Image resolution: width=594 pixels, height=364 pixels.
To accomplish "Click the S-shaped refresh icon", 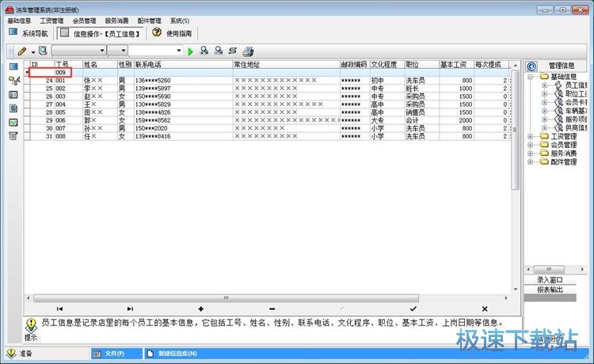I will pyautogui.click(x=233, y=51).
